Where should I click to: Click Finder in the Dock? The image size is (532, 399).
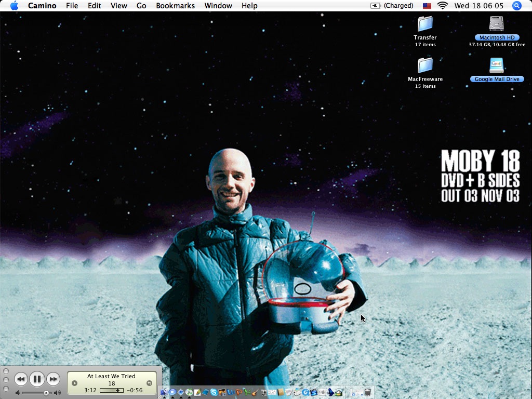[164, 392]
